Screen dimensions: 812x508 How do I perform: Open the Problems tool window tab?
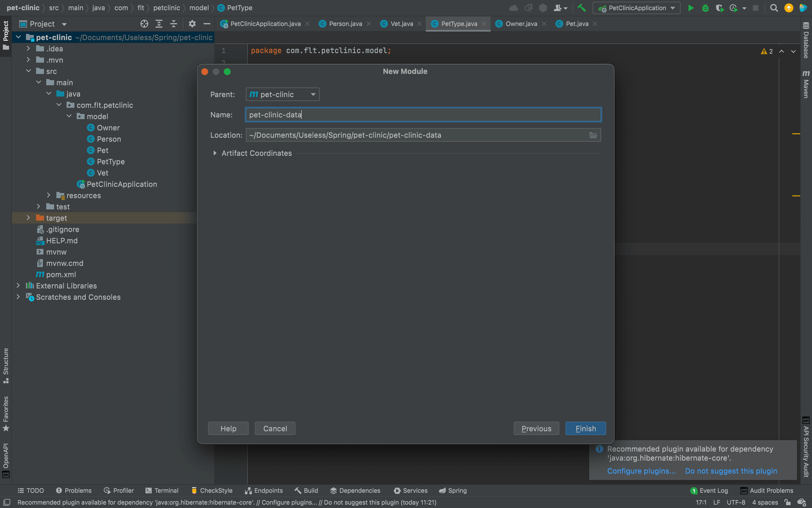(x=74, y=491)
